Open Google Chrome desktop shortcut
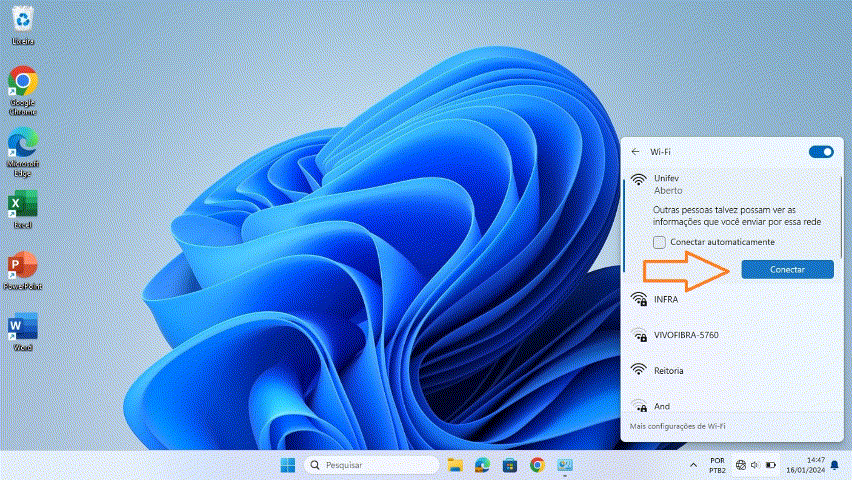This screenshot has width=852, height=480. [22, 90]
